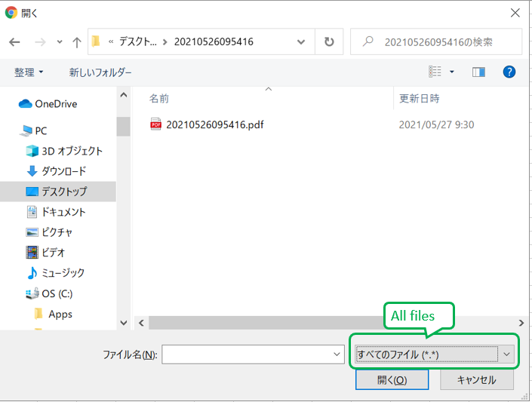Open ドキュメント folder

[56, 212]
